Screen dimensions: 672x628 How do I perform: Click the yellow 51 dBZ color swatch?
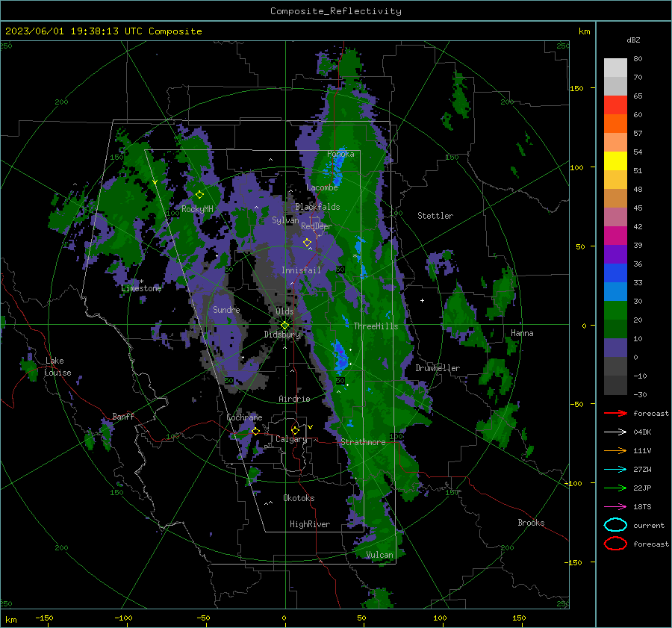[615, 161]
